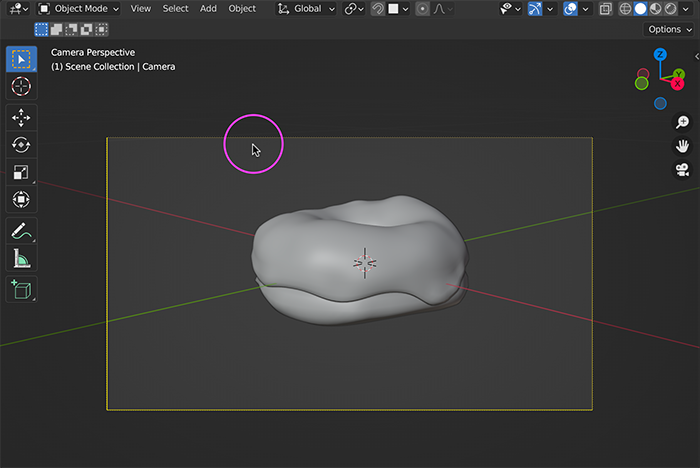
Task: Toggle X-ray display mode
Action: point(606,9)
